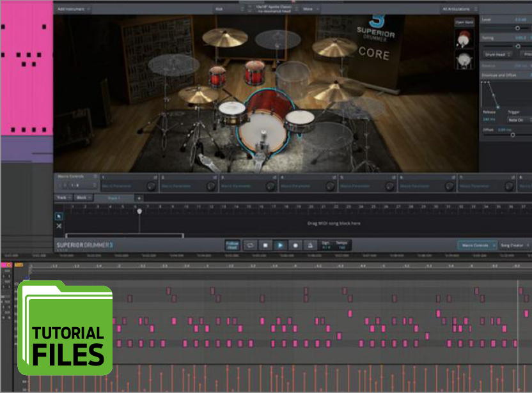The height and width of the screenshot is (393, 532).
Task: Select the arrow pointer tool in song track
Action: tap(59, 216)
